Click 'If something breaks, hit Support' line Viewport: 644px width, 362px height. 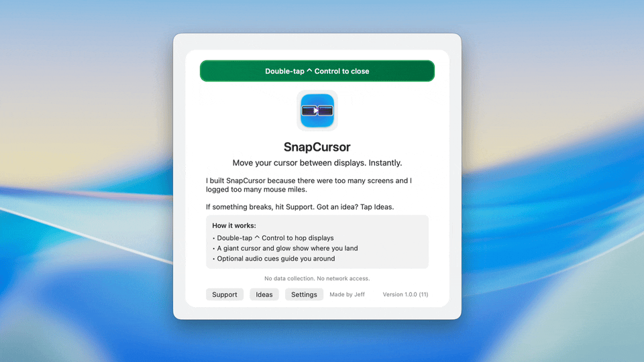300,207
